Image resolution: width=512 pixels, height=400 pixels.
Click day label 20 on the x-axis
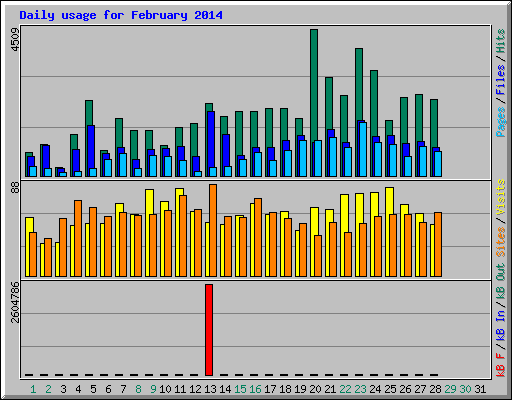point(315,389)
